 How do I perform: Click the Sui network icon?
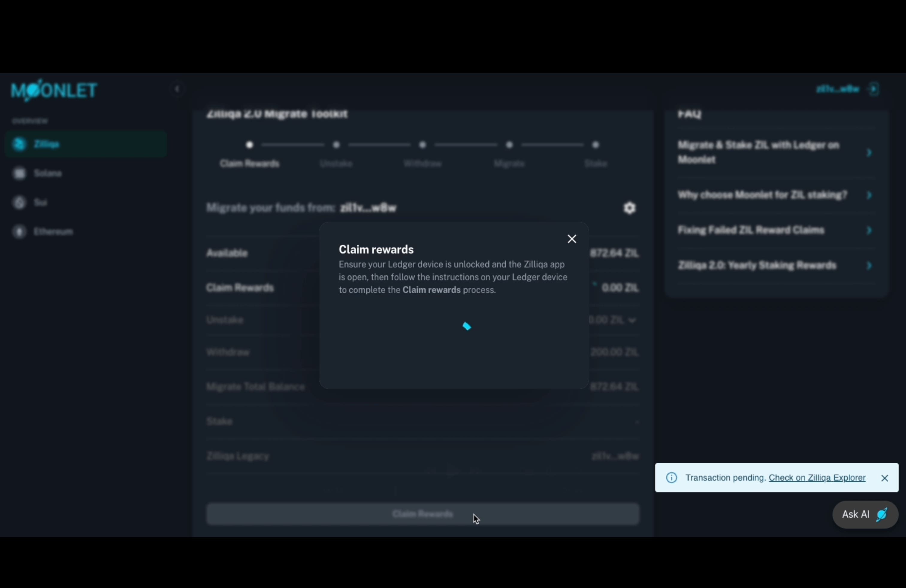point(19,202)
